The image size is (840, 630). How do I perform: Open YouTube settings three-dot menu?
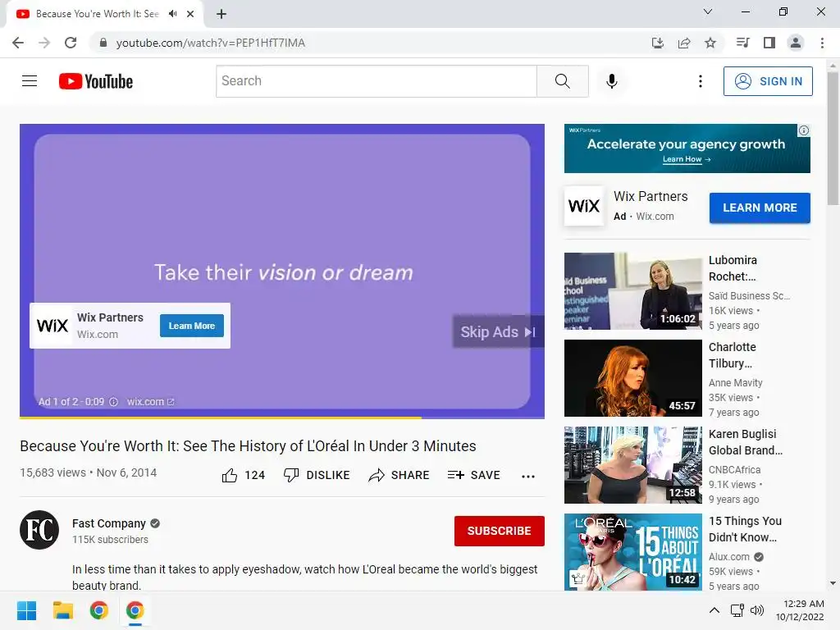coord(701,81)
